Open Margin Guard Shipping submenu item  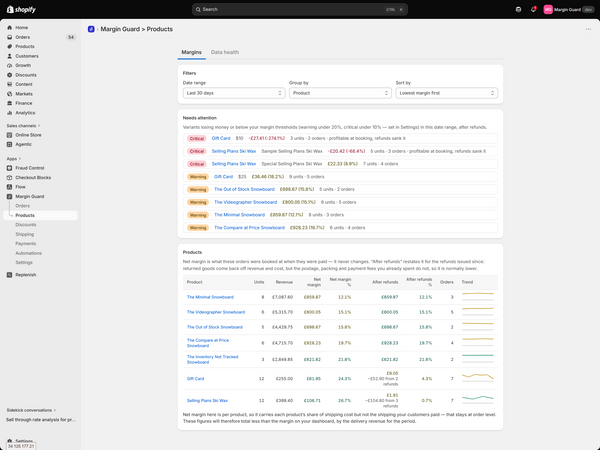pos(24,234)
